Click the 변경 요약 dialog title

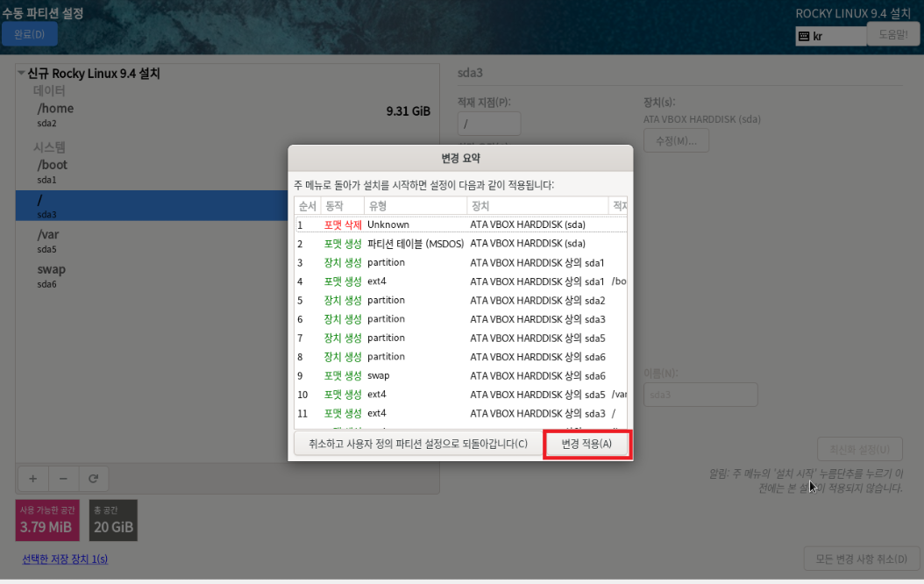461,158
